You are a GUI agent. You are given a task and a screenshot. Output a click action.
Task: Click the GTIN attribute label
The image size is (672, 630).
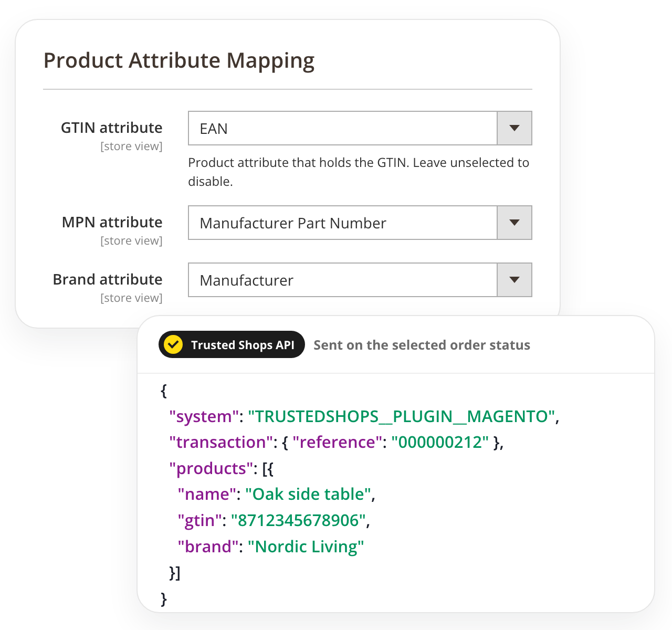pyautogui.click(x=112, y=128)
